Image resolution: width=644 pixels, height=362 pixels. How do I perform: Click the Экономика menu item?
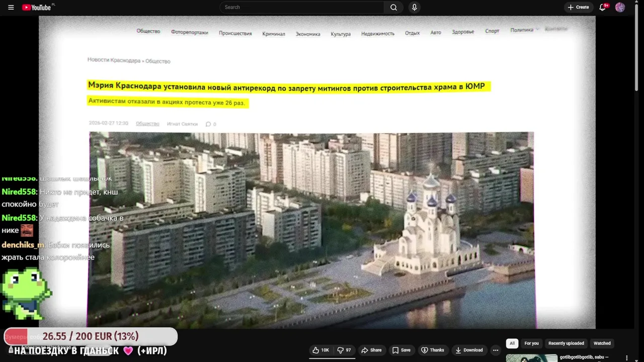tap(307, 34)
